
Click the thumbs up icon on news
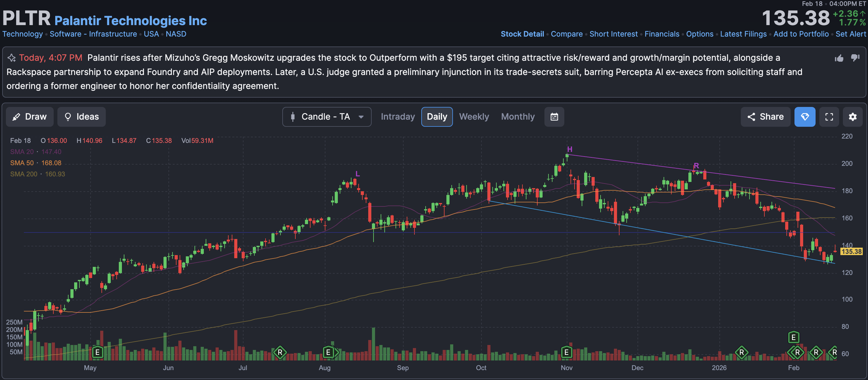[839, 58]
